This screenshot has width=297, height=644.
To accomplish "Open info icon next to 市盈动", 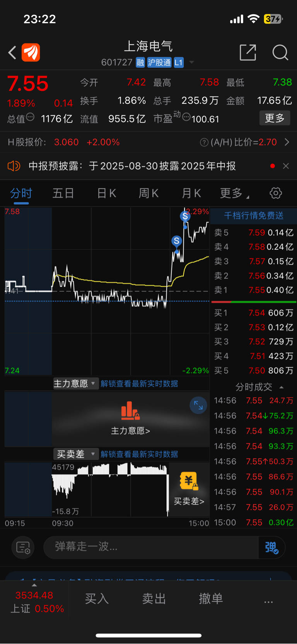I will pyautogui.click(x=186, y=117).
